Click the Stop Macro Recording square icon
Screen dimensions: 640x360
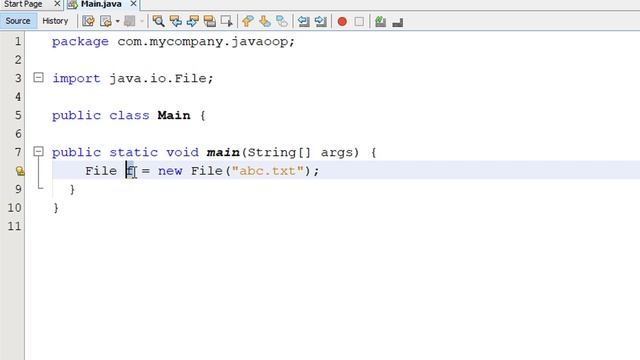click(x=359, y=22)
